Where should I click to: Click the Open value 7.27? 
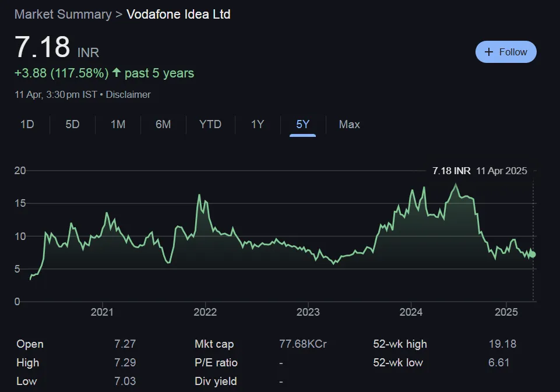125,344
